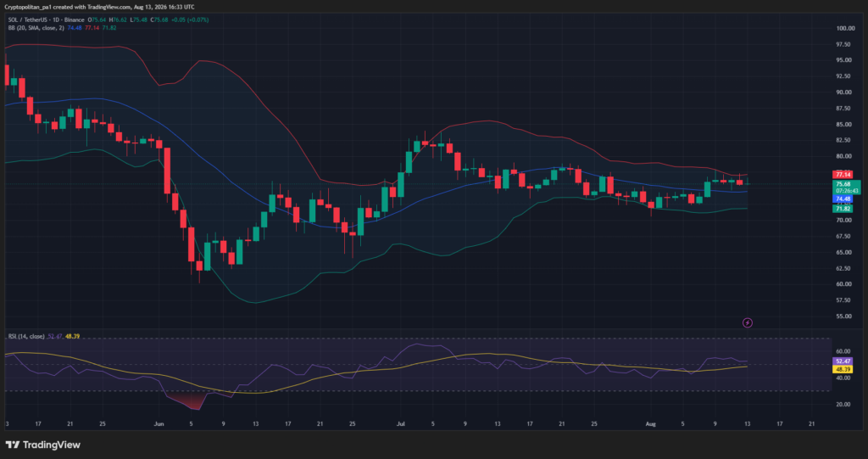Click blue 74.48 value in BB legend
The height and width of the screenshot is (459, 868).
pos(75,28)
